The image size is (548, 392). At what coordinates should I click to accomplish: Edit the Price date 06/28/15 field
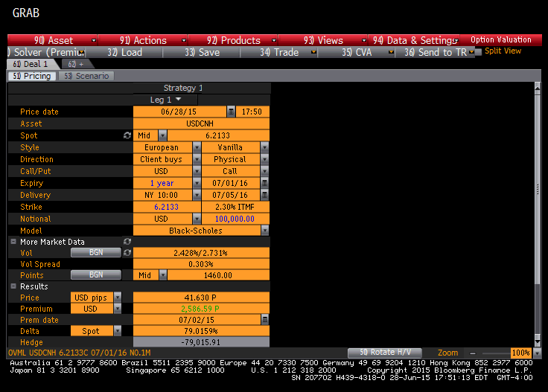pos(179,112)
